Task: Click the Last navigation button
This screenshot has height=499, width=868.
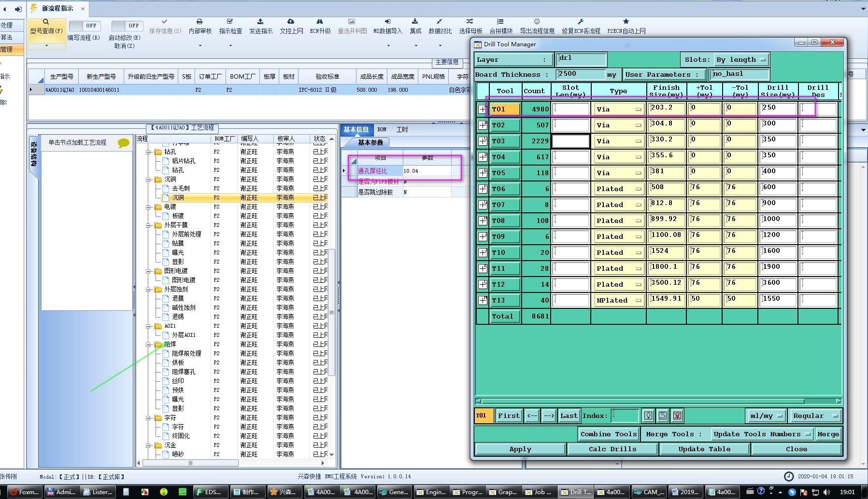Action: (x=569, y=416)
